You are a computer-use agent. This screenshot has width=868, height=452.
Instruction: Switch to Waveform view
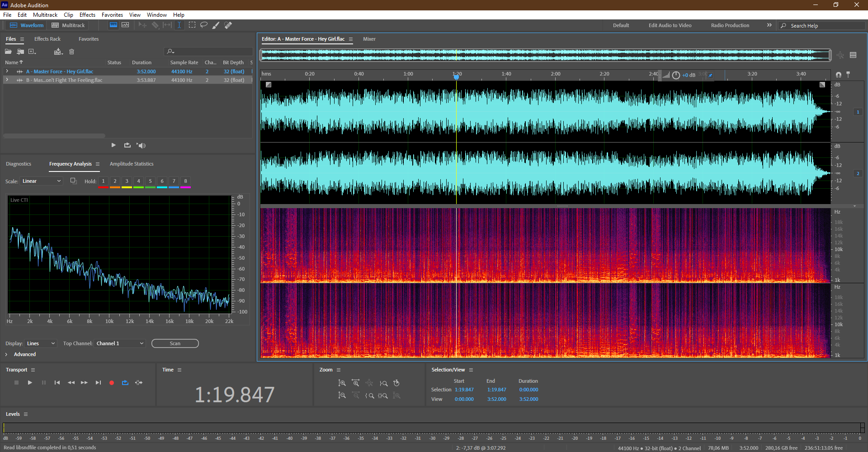tap(27, 25)
